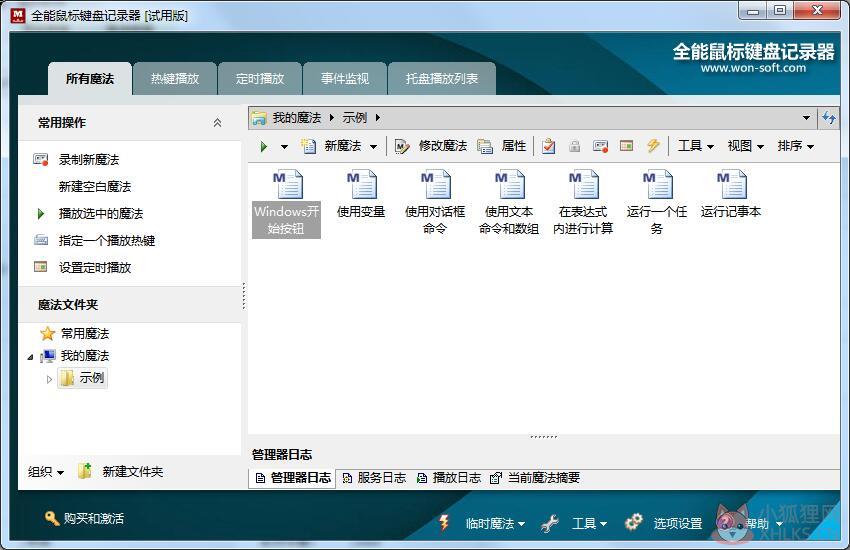The height and width of the screenshot is (550, 850).
Task: Select the 使用变量 magic file
Action: pos(361,195)
